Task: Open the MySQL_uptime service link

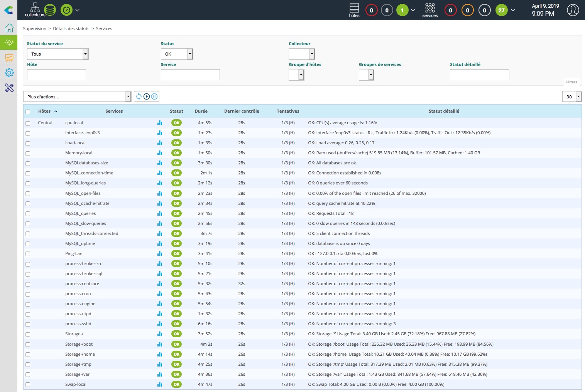Action: (x=80, y=243)
